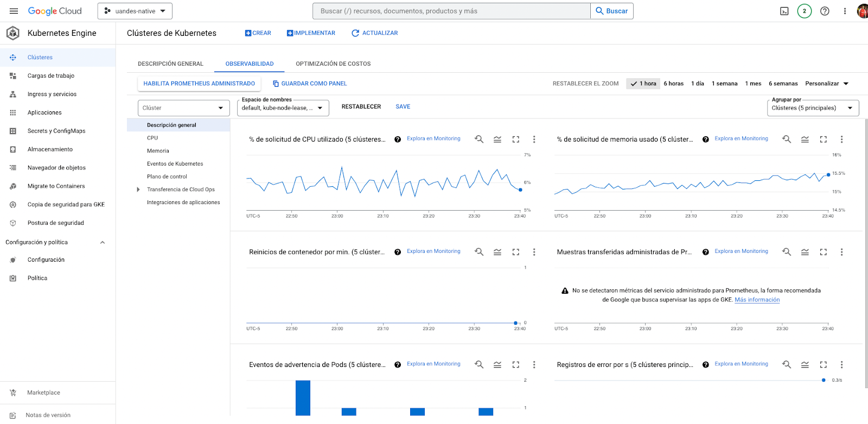This screenshot has width=868, height=424.
Task: Select the 1 hora time range
Action: pyautogui.click(x=643, y=84)
